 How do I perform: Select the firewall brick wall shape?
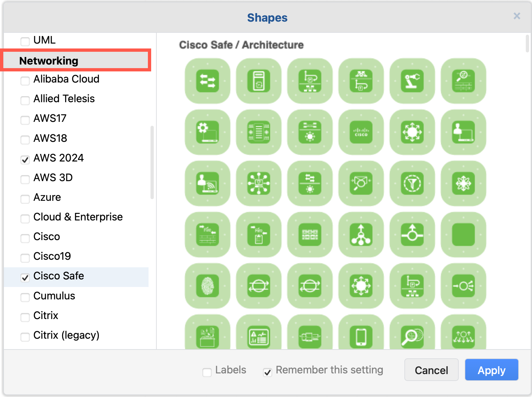point(310,235)
